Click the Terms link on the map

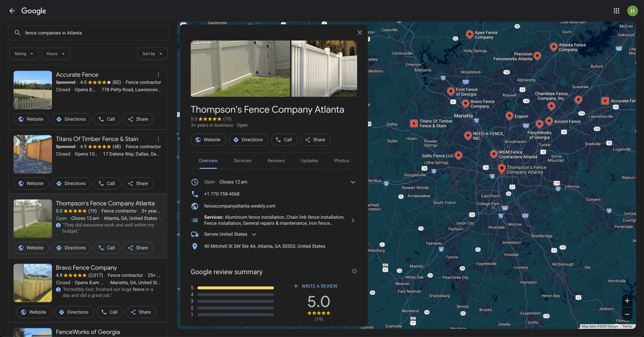[627, 327]
